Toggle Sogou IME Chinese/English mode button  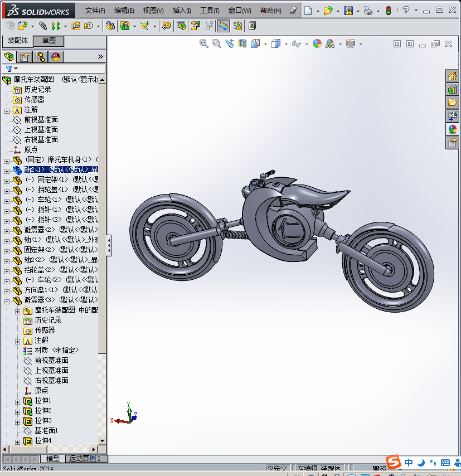pyautogui.click(x=409, y=463)
